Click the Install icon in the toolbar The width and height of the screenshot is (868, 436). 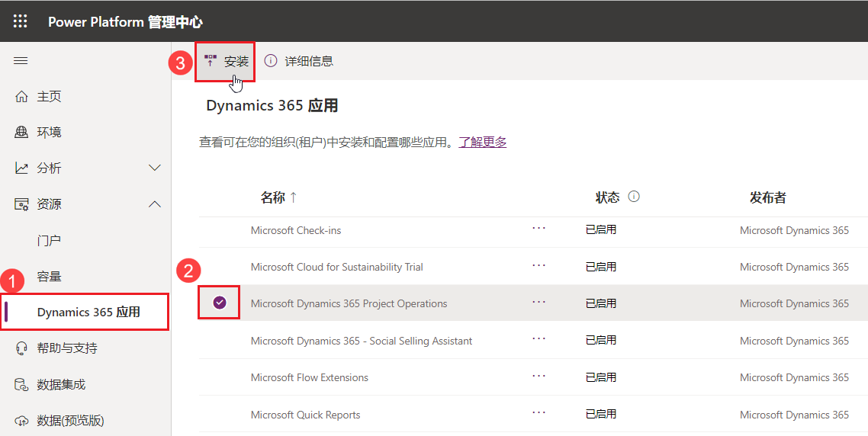211,60
